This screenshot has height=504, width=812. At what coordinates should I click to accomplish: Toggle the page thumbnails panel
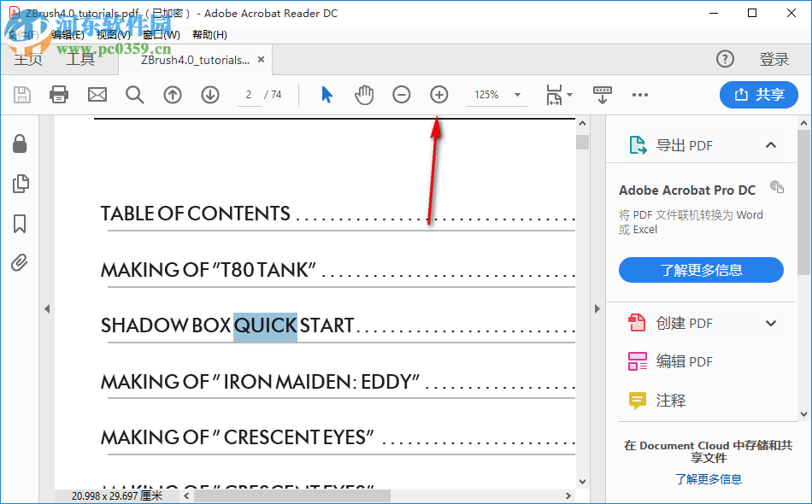[x=20, y=184]
